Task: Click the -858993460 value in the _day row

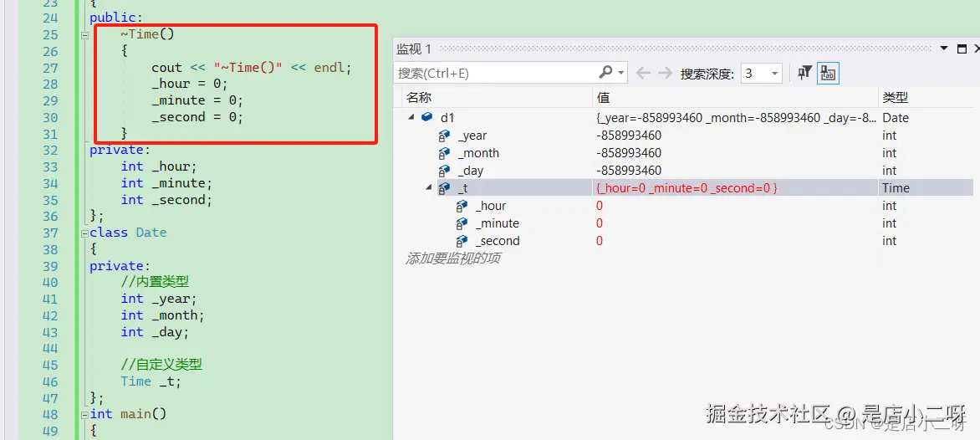Action: pyautogui.click(x=629, y=171)
